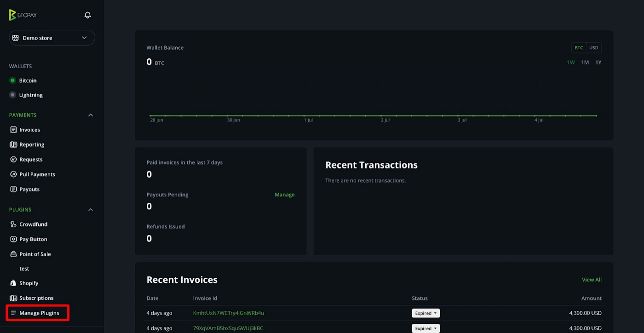Image resolution: width=644 pixels, height=333 pixels.
Task: Open the Demo store selector dropdown
Action: point(52,38)
